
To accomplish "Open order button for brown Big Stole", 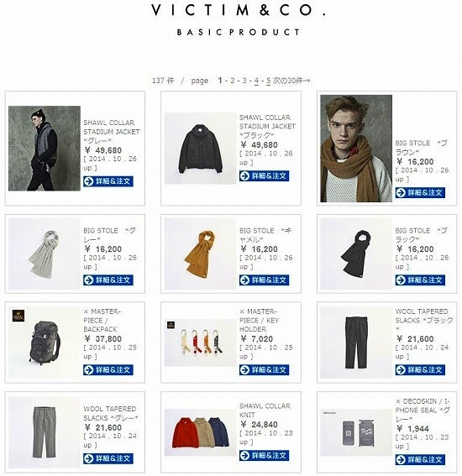I will click(x=420, y=193).
